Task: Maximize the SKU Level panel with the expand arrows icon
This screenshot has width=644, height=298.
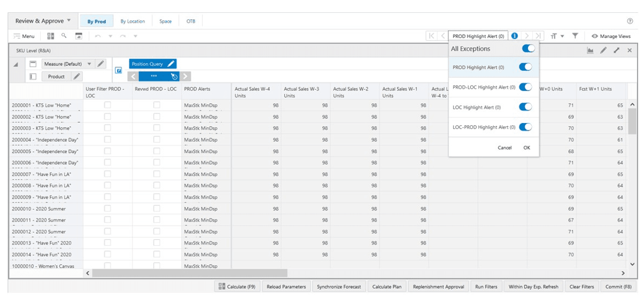Action: coord(616,50)
